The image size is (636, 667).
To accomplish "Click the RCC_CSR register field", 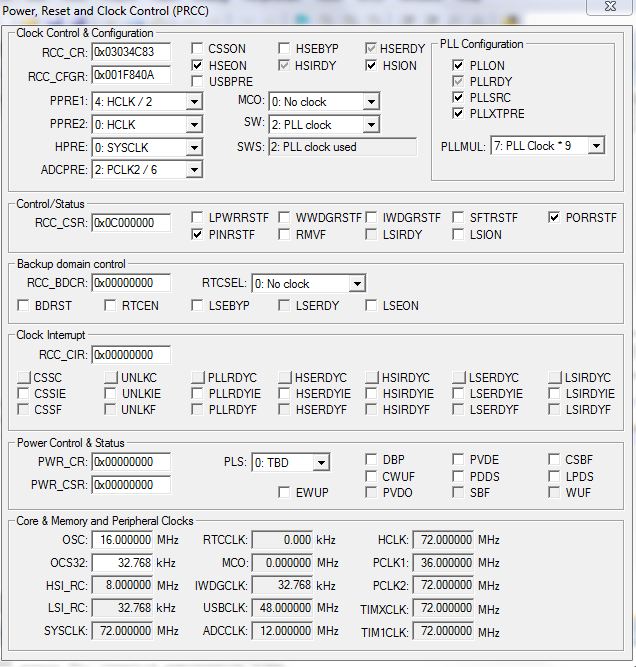I will (131, 223).
